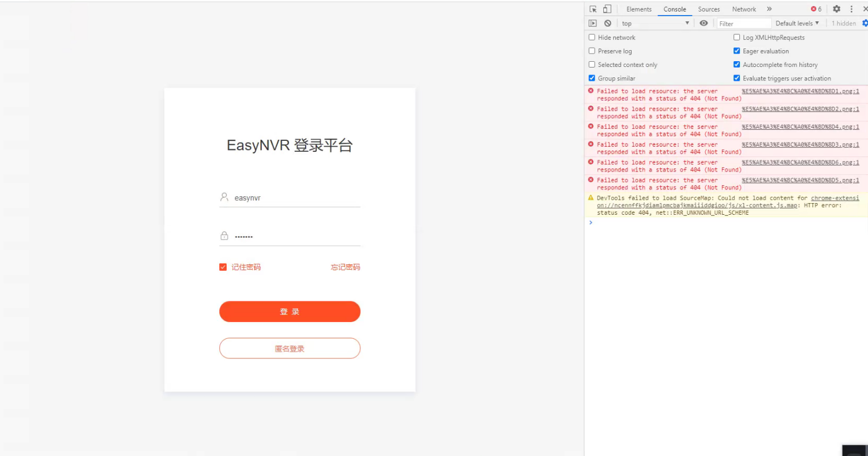Open the D6.png:1 resource link
The height and width of the screenshot is (456, 868).
point(801,163)
